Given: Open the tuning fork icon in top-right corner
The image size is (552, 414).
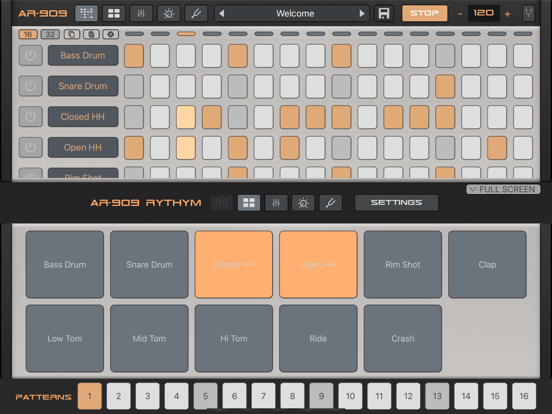Looking at the screenshot, I should [x=528, y=13].
